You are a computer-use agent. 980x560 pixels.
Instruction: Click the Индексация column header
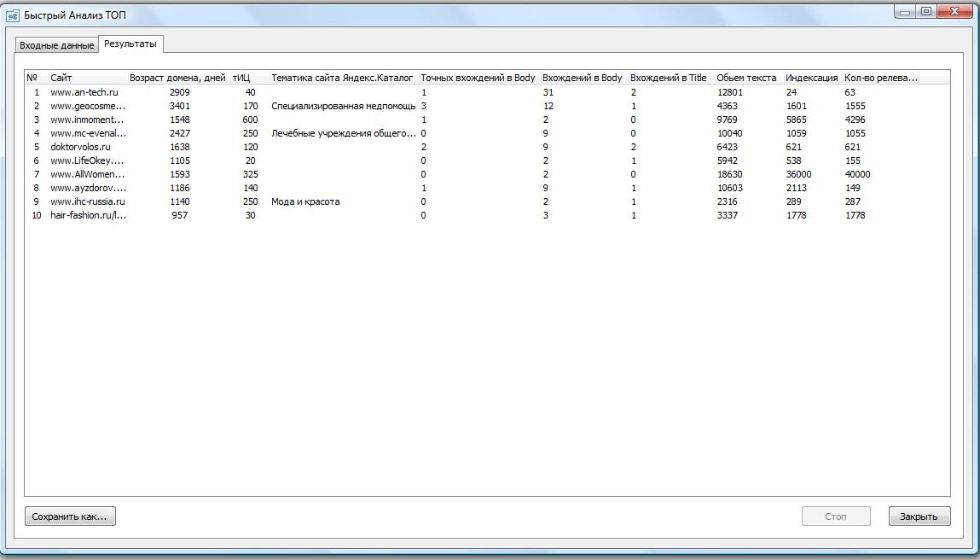click(x=811, y=78)
